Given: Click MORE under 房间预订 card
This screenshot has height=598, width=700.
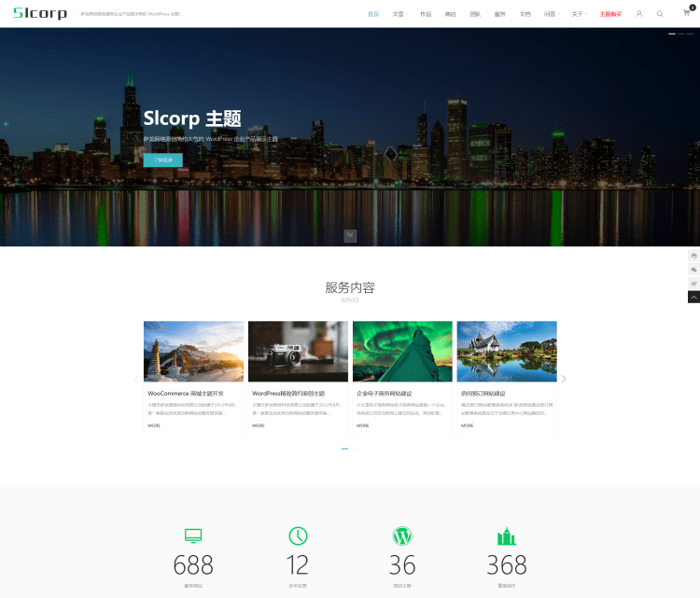Looking at the screenshot, I should 468,425.
